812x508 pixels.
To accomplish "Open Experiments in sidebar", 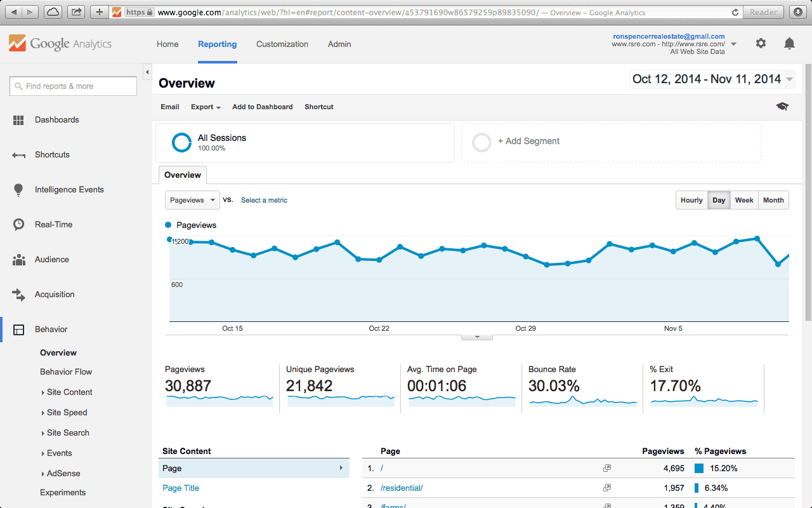I will [x=63, y=493].
